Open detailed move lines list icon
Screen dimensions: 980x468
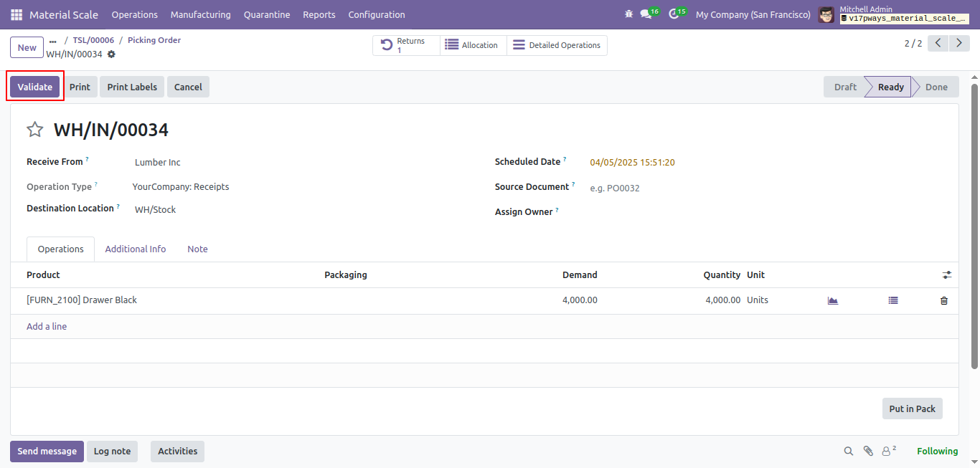[892, 300]
